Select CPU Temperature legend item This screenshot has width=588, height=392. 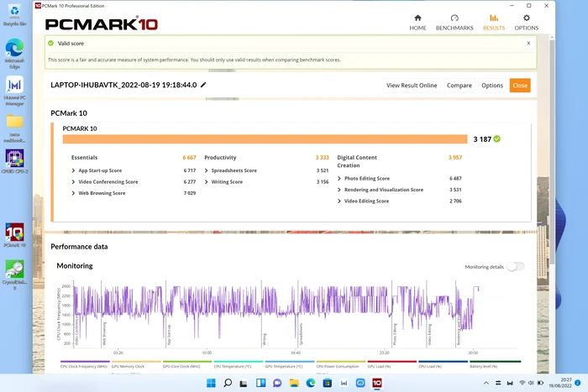click(x=239, y=364)
